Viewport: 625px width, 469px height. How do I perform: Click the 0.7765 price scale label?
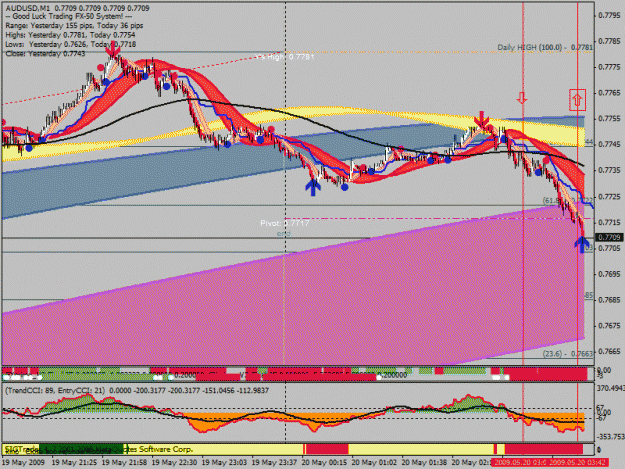pyautogui.click(x=609, y=93)
